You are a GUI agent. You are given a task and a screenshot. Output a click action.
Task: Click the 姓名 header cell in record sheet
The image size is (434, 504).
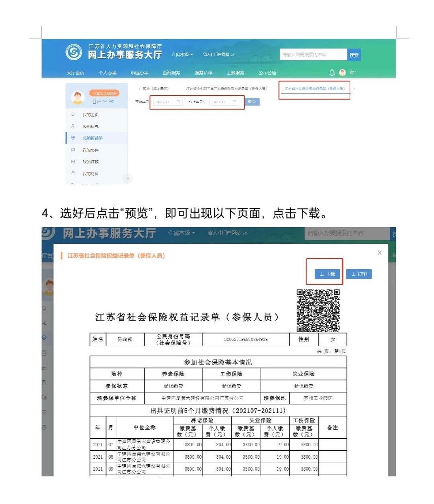(98, 339)
